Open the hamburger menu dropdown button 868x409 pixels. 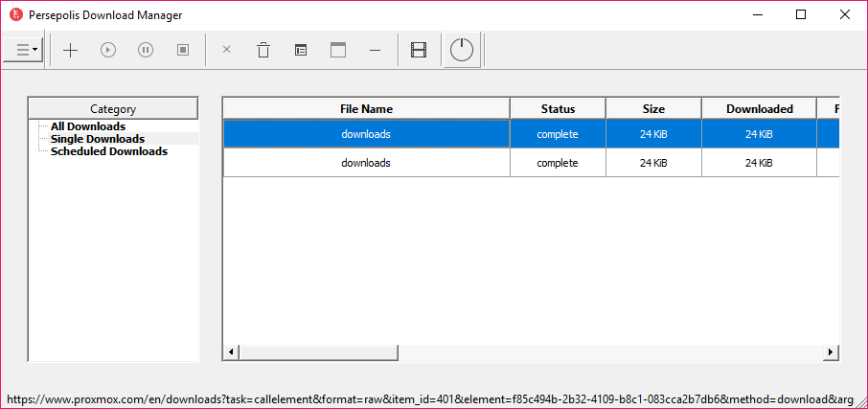point(23,50)
